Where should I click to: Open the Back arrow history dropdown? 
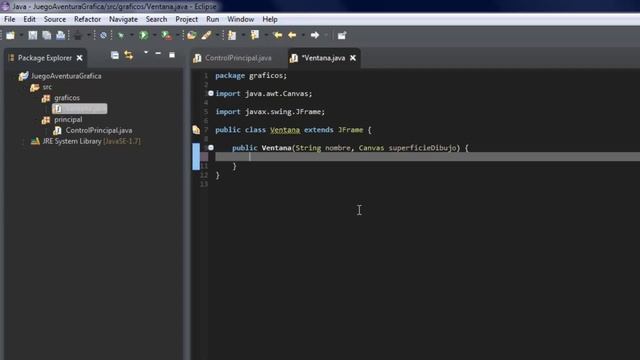(x=303, y=36)
